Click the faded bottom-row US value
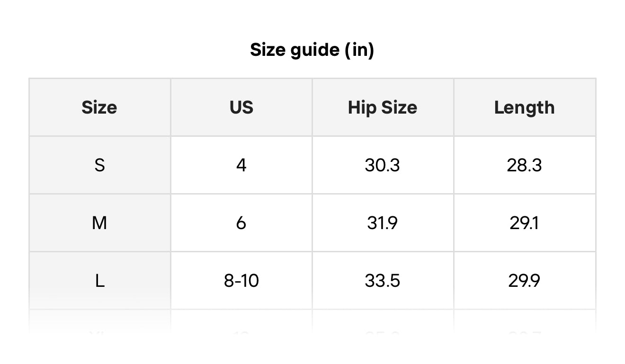Screen dimensions: 625x364 pos(241,335)
